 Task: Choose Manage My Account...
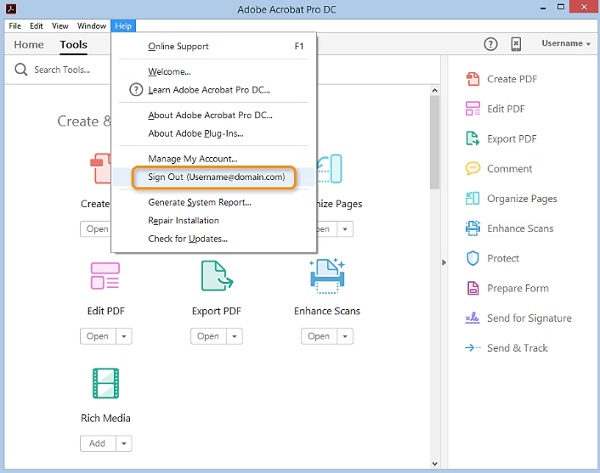pyautogui.click(x=214, y=159)
